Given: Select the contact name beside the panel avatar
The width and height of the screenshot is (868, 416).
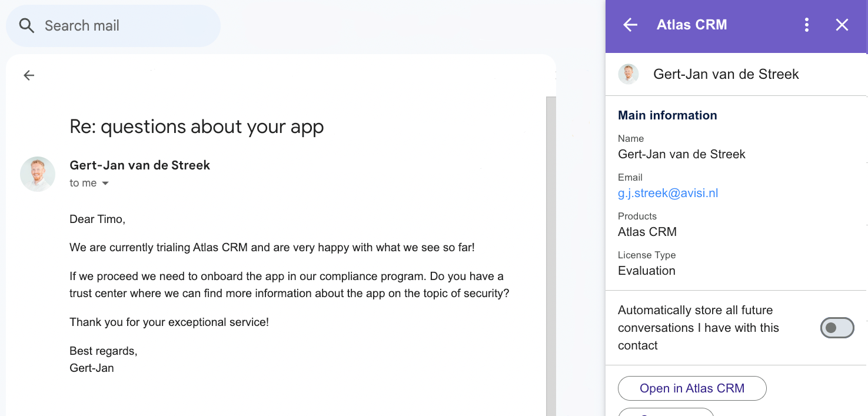Looking at the screenshot, I should [x=726, y=74].
